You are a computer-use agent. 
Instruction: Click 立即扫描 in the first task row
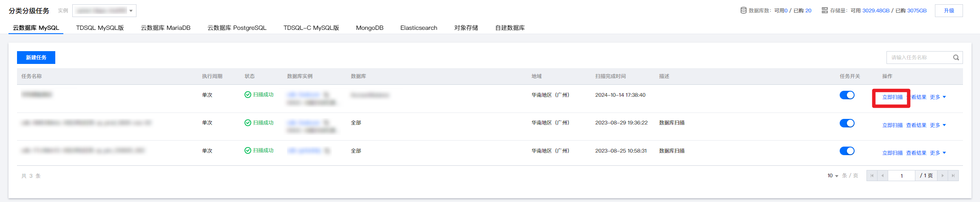pyautogui.click(x=892, y=97)
